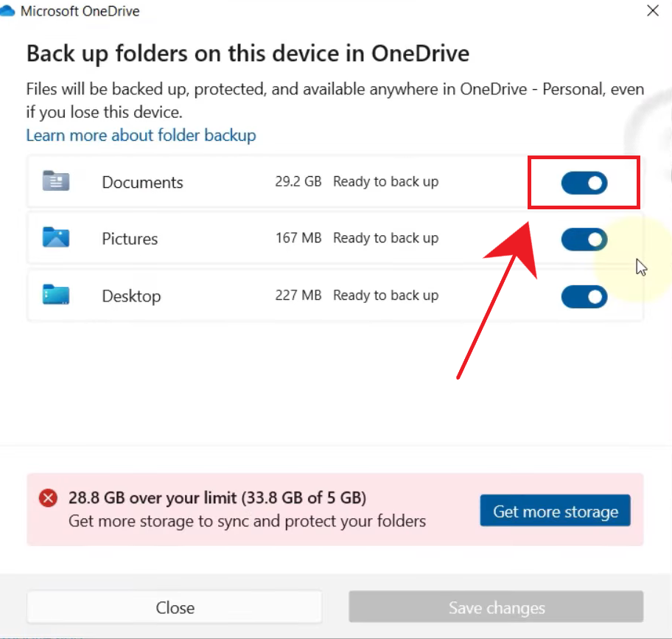The width and height of the screenshot is (672, 639).
Task: Close the Microsoft OneDrive dialog window
Action: point(652,11)
